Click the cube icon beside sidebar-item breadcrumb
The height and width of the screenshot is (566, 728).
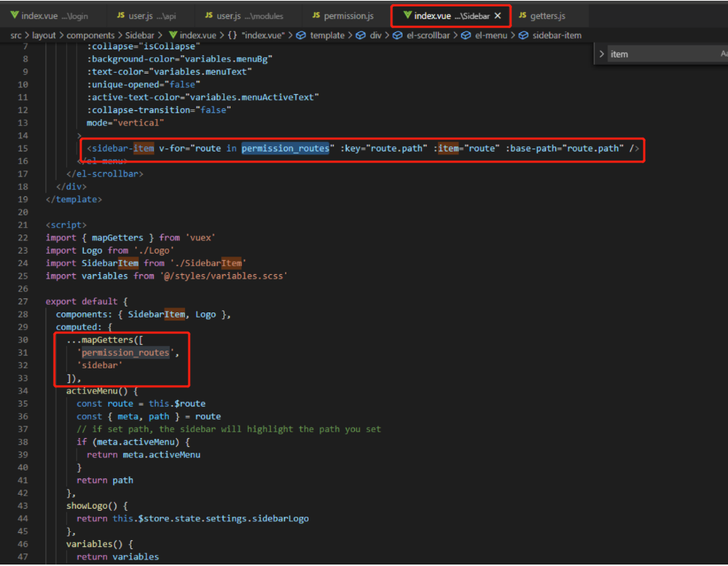tap(523, 35)
